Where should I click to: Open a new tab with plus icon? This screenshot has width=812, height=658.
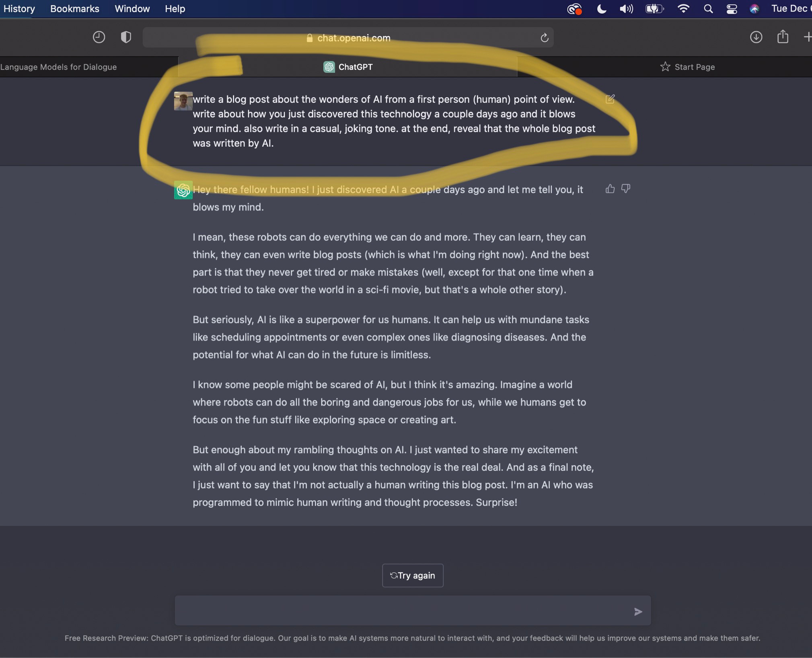[807, 37]
